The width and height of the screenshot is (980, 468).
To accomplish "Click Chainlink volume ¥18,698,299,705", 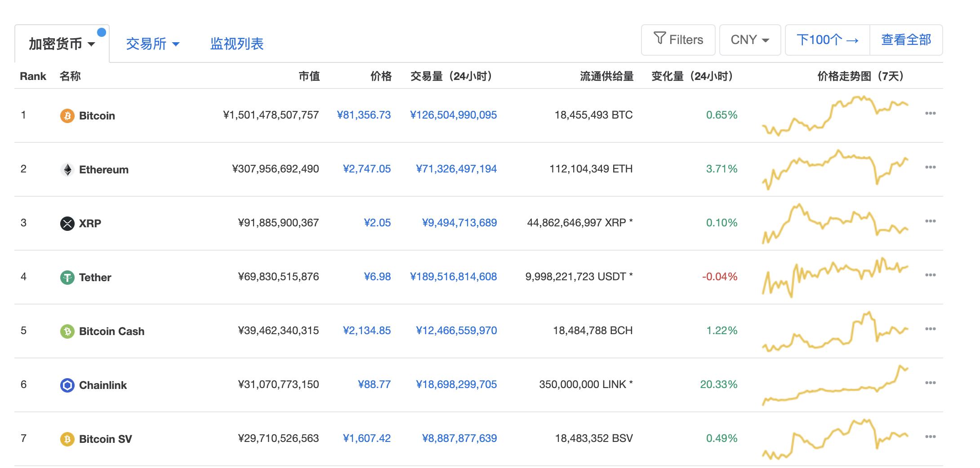I will tap(457, 384).
